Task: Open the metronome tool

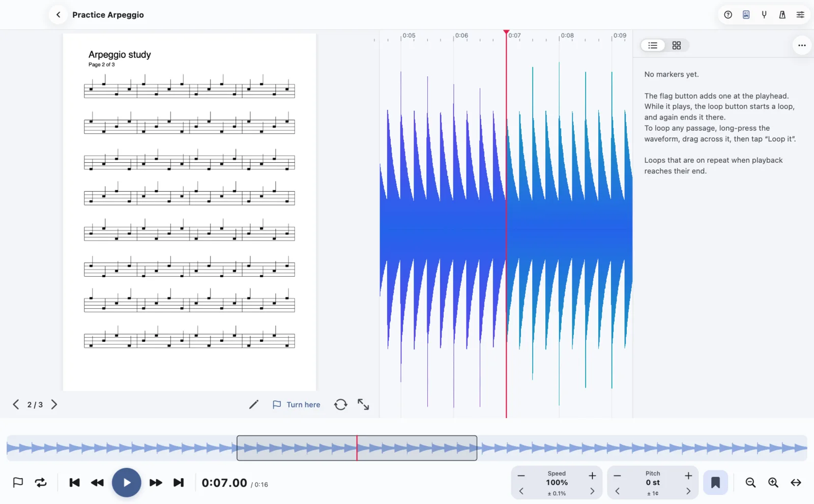Action: (782, 15)
